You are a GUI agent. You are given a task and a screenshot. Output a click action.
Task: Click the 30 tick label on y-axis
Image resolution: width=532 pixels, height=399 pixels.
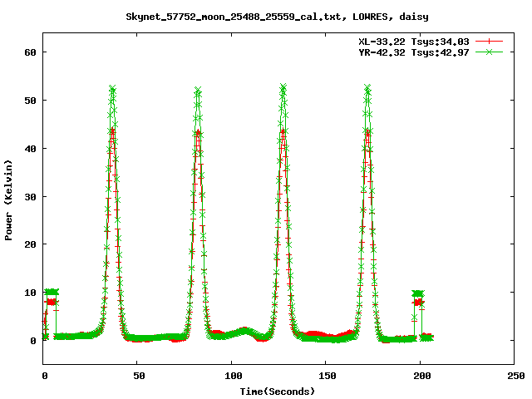pyautogui.click(x=32, y=197)
